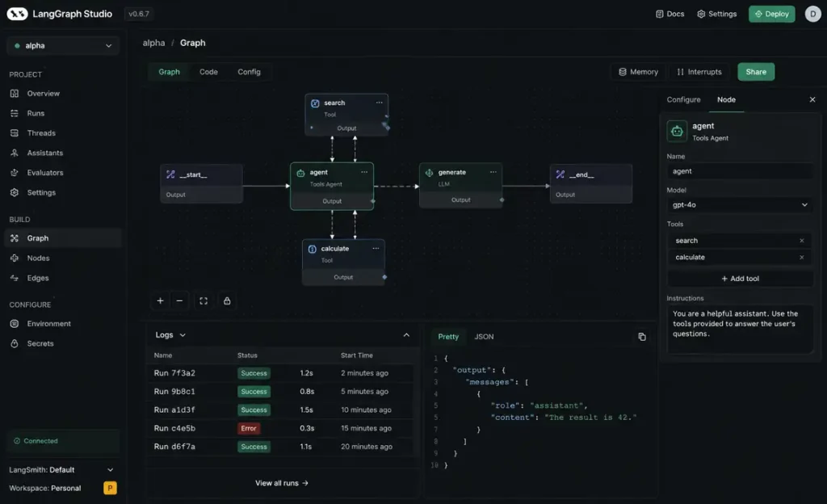Viewport: 827px width, 504px height.
Task: Click View all runs link
Action: [282, 483]
